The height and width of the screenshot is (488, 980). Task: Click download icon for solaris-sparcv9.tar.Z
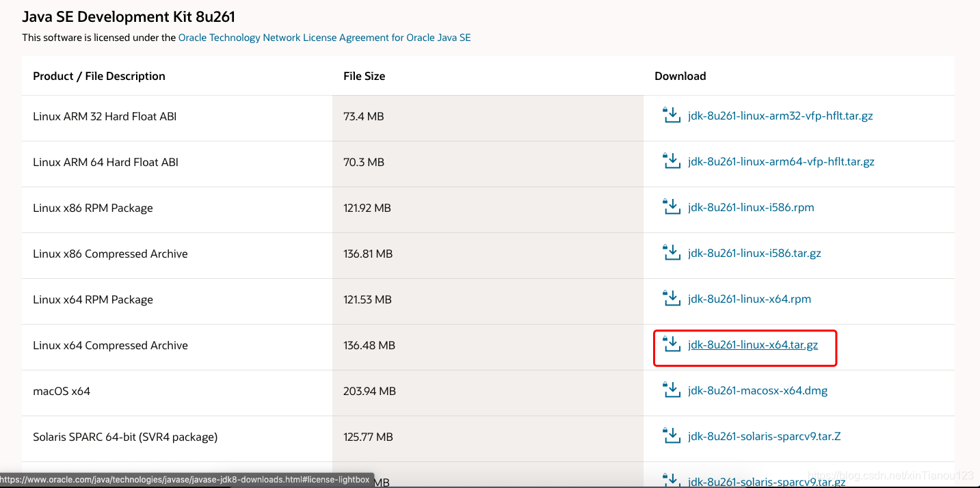coord(672,435)
